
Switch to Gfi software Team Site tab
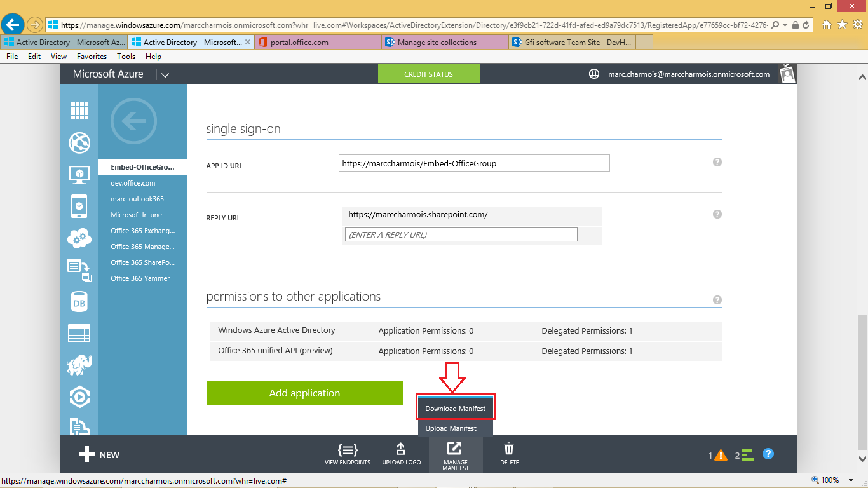(572, 43)
